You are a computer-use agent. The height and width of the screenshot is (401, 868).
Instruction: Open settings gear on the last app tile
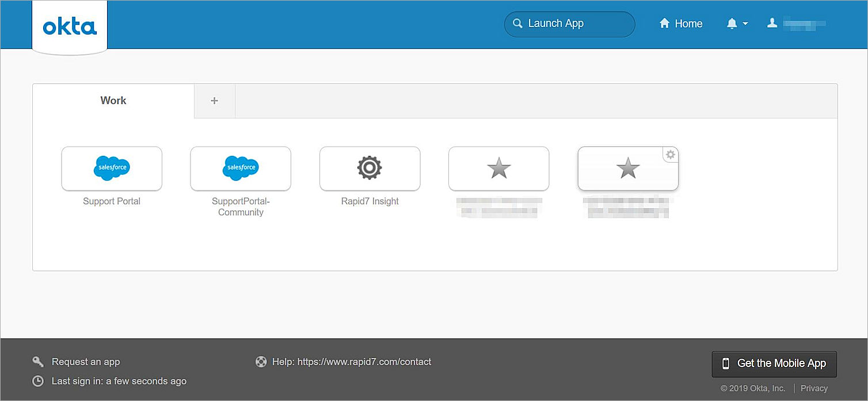click(x=670, y=154)
